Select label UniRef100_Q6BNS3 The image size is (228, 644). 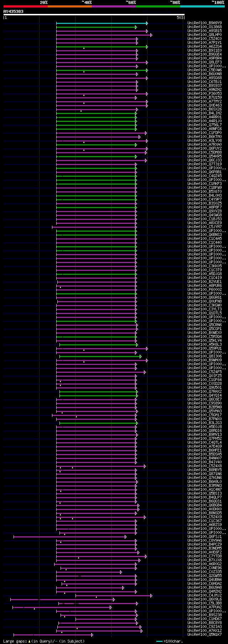pyautogui.click(x=204, y=235)
